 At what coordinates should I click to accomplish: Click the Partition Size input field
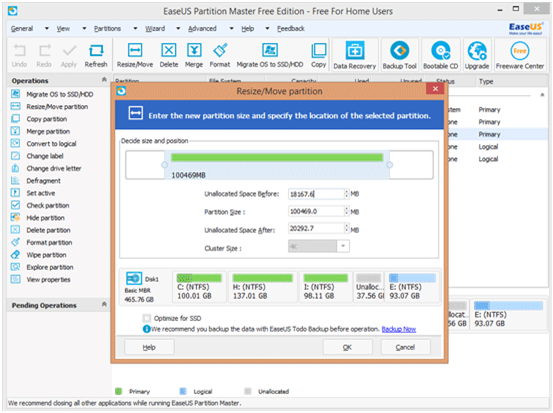pos(316,211)
